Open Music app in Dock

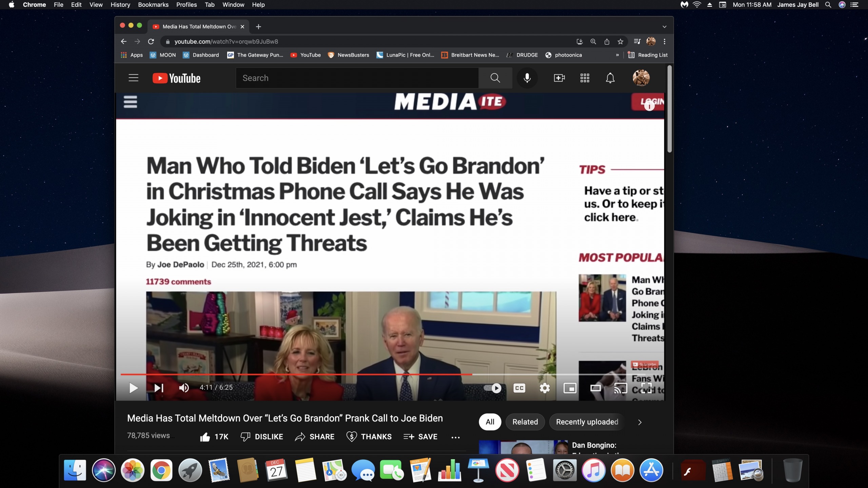click(593, 470)
